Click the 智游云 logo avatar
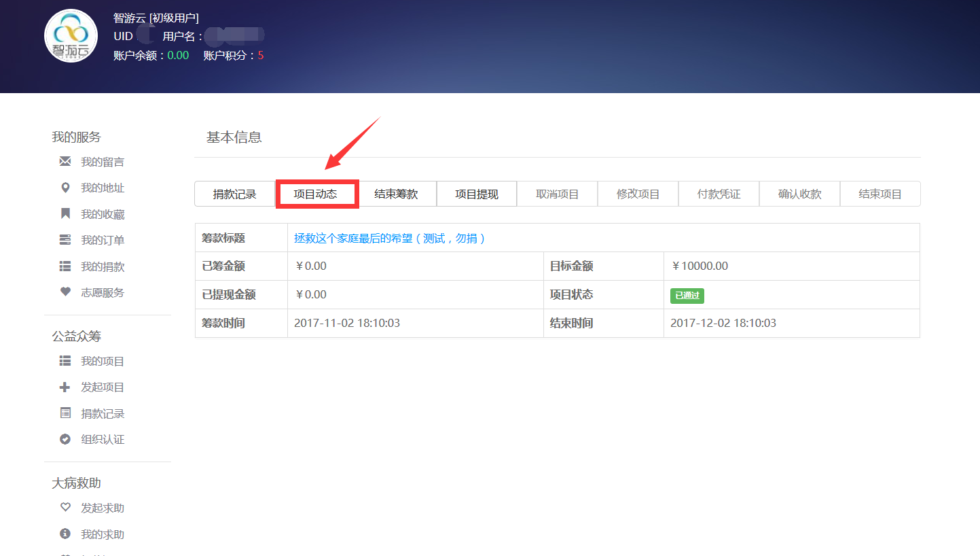The height and width of the screenshot is (556, 980). click(71, 36)
